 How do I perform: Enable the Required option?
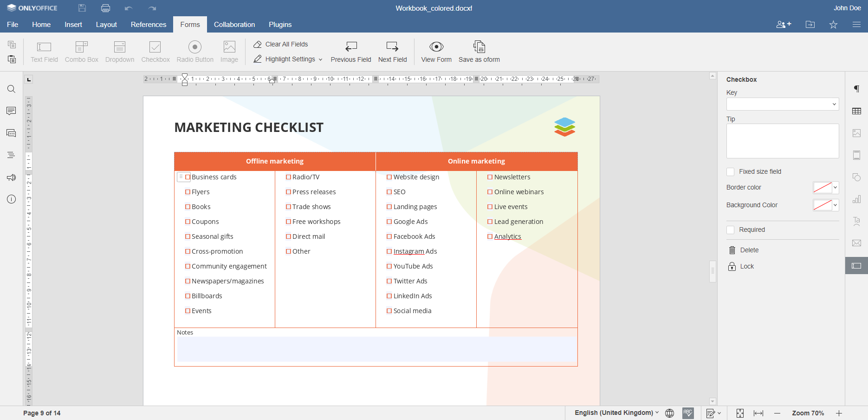(730, 230)
